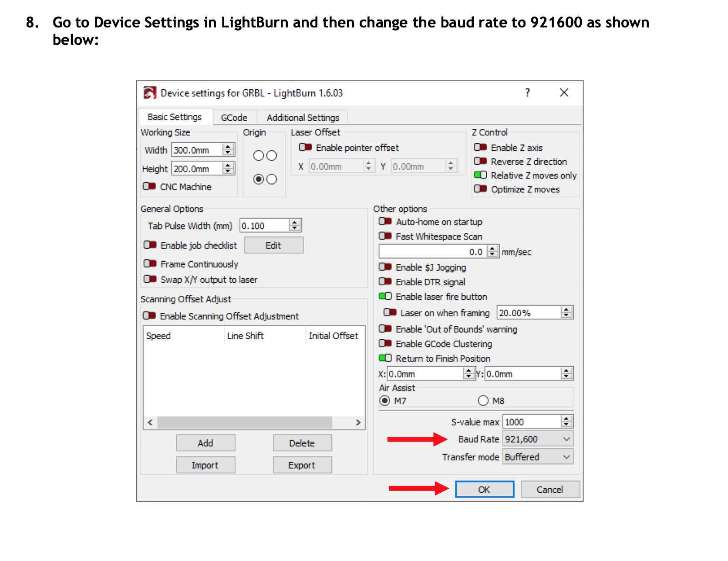Open the Additional Settings tab

pos(303,118)
